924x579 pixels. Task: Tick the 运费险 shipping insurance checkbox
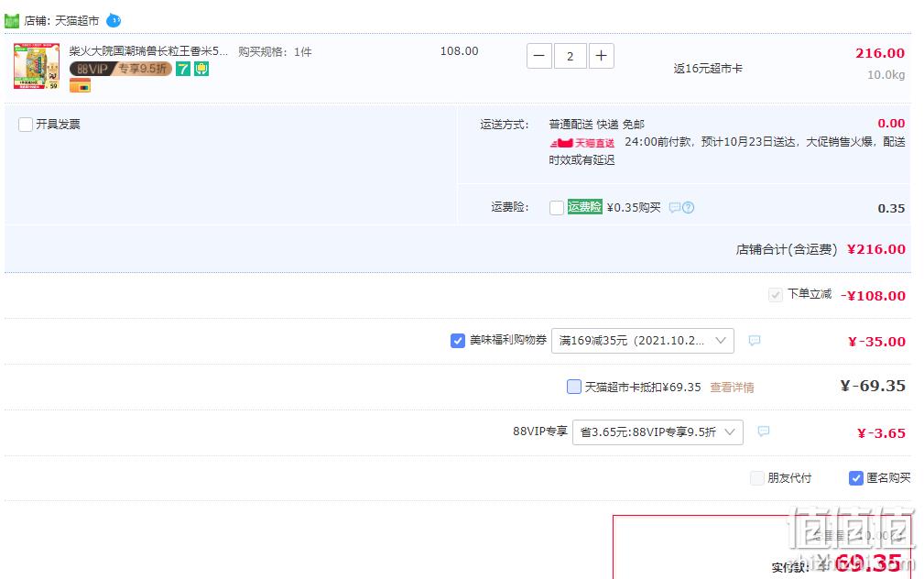pos(556,208)
